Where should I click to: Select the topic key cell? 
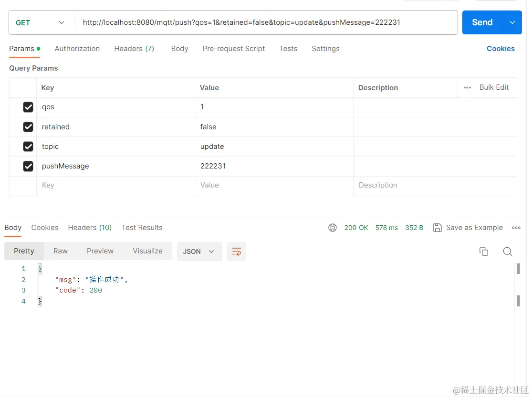click(115, 147)
